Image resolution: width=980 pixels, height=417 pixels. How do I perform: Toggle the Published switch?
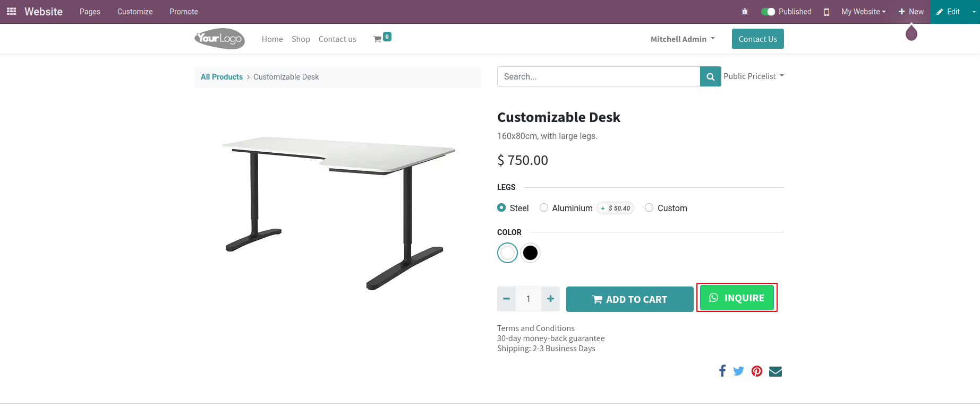coord(768,12)
